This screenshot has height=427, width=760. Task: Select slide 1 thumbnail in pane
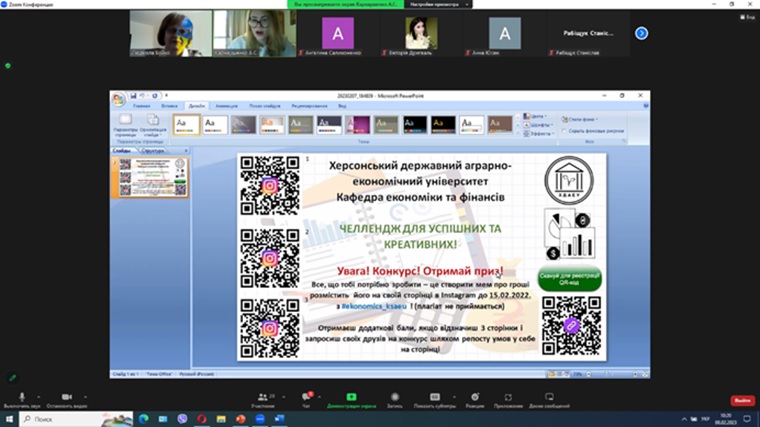[x=153, y=177]
